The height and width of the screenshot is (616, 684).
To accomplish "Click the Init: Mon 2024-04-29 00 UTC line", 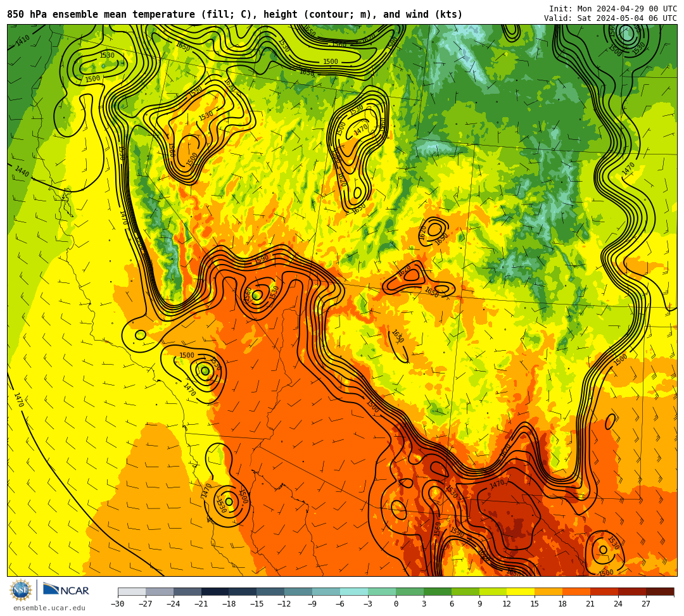I will [x=612, y=9].
